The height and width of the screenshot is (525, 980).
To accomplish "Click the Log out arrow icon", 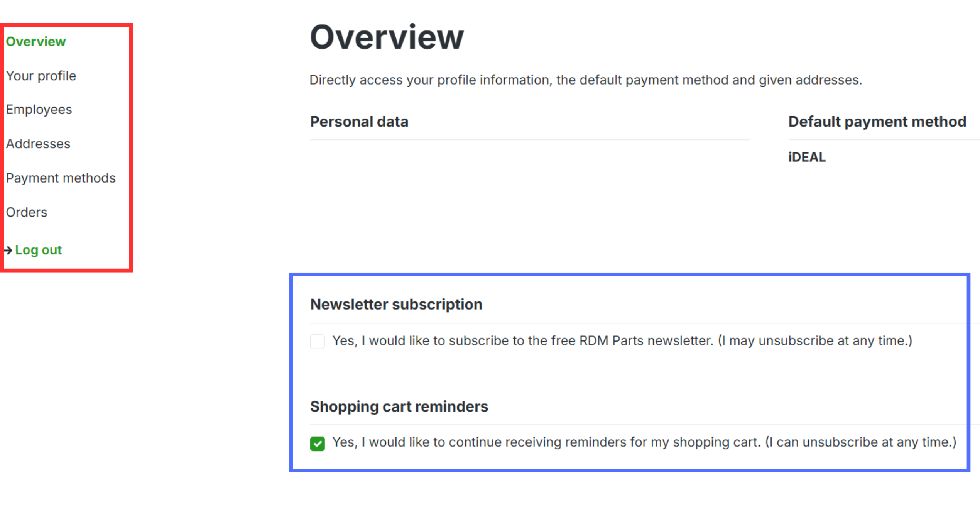I will pyautogui.click(x=8, y=251).
